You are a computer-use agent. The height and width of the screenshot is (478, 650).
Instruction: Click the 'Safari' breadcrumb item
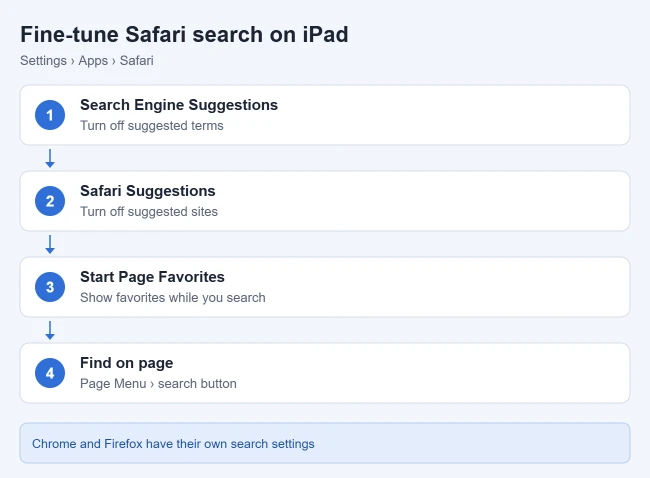point(136,61)
